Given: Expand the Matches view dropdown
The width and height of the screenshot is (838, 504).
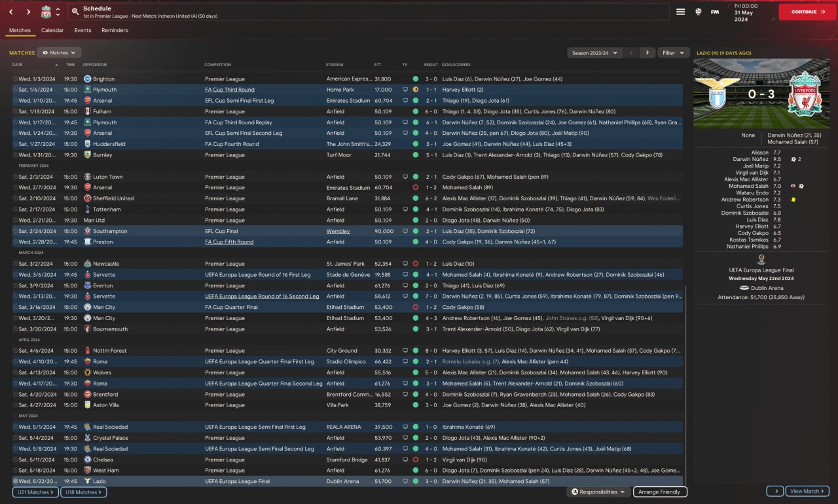Looking at the screenshot, I should (59, 52).
